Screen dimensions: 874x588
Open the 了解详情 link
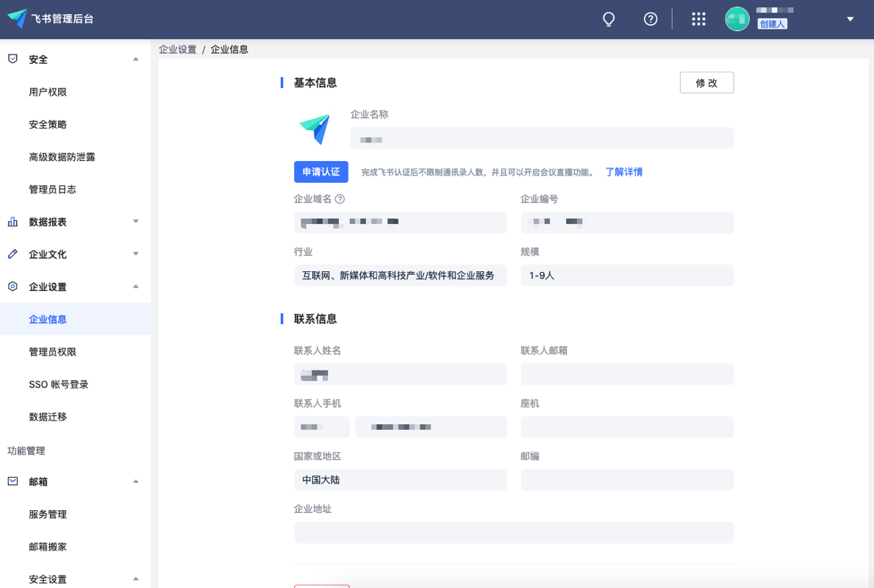[x=624, y=172]
